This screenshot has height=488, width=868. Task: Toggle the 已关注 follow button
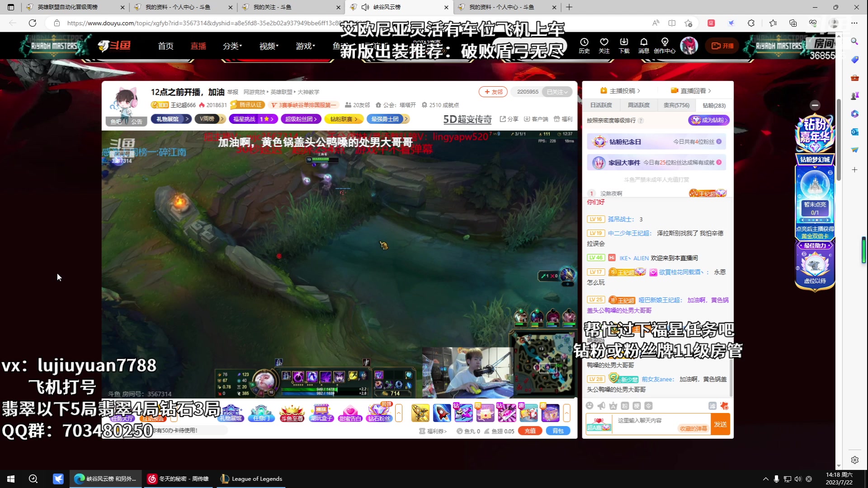coord(557,92)
